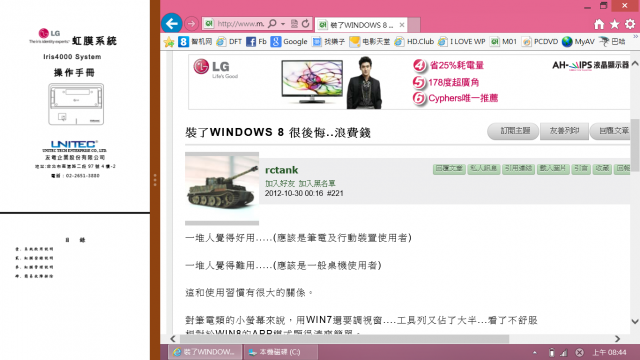Click the 訂閱主題 button
Screen dimensions: 640x360
point(513,131)
